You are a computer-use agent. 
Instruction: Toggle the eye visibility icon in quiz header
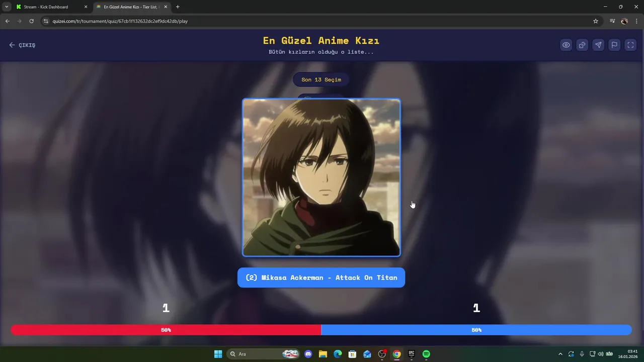coord(566,45)
